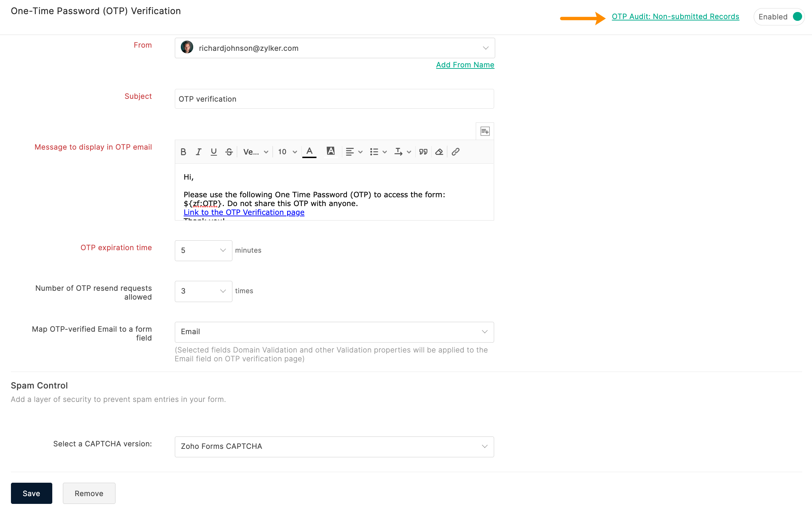Expand the From email address dropdown
812x512 pixels.
486,48
